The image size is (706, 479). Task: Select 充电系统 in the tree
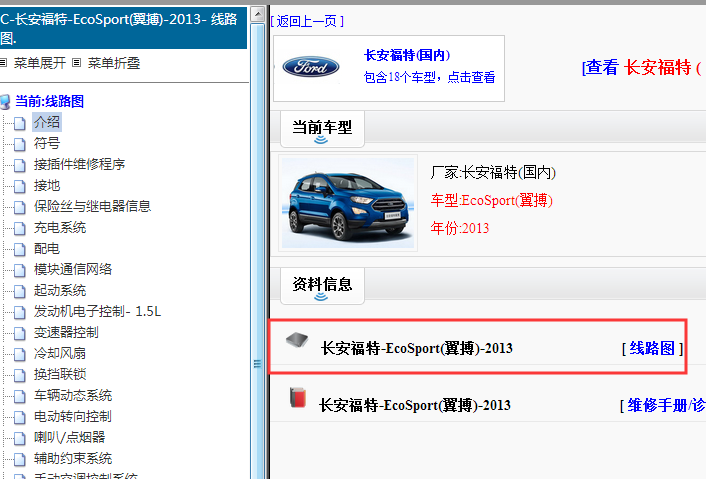(60, 227)
